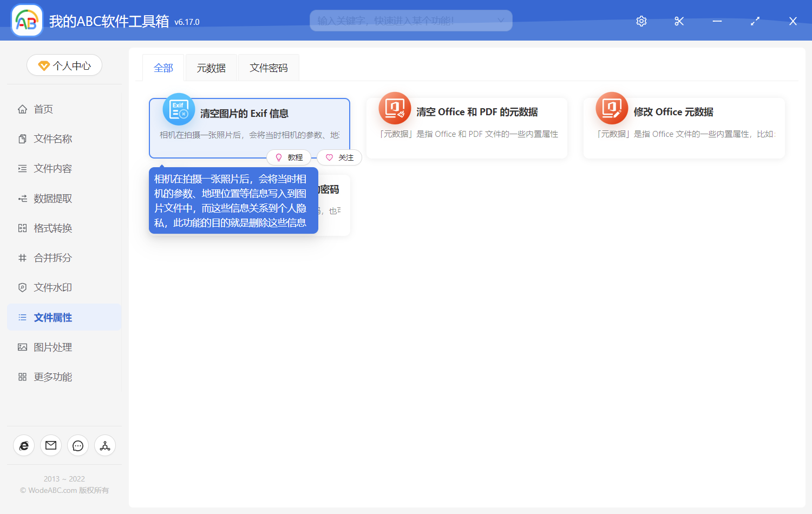Select the Exif cleanup tool icon
Viewport: 812px width, 514px height.
coord(179,109)
